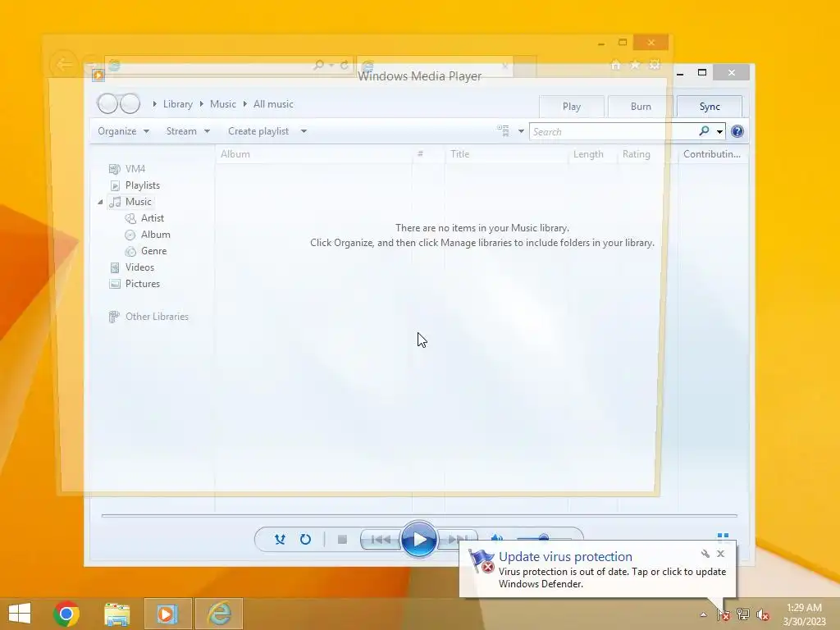Click the search magnifier icon
Viewport: 840px width, 630px height.
click(705, 131)
